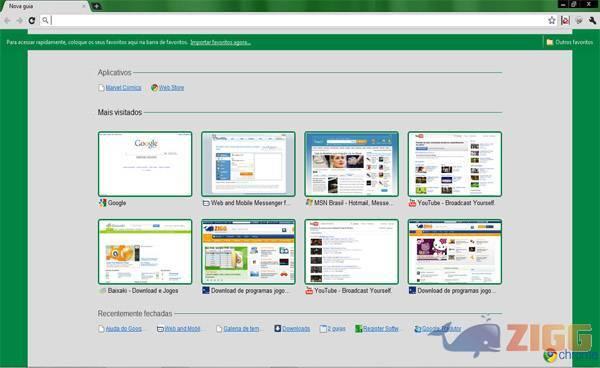Click the red extension icon near star
The image size is (600, 368).
(x=565, y=20)
